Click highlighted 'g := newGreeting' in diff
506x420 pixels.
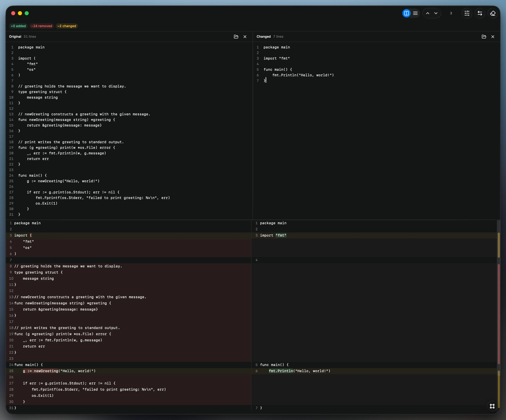41,371
